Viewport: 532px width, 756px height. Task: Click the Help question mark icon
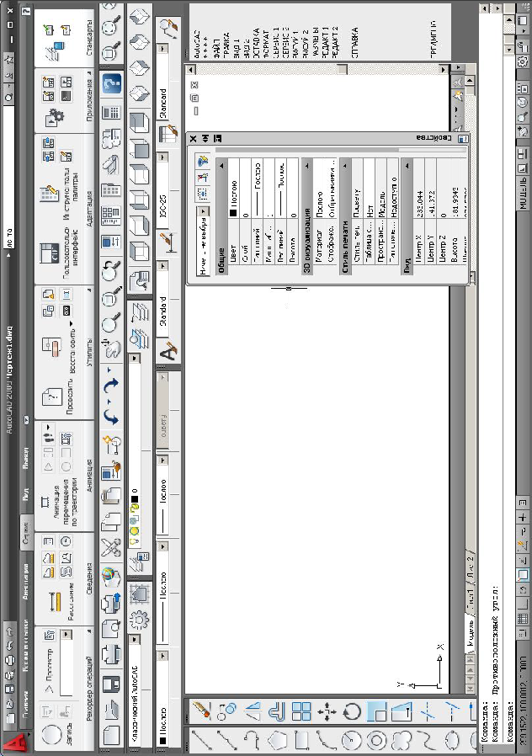(x=111, y=84)
